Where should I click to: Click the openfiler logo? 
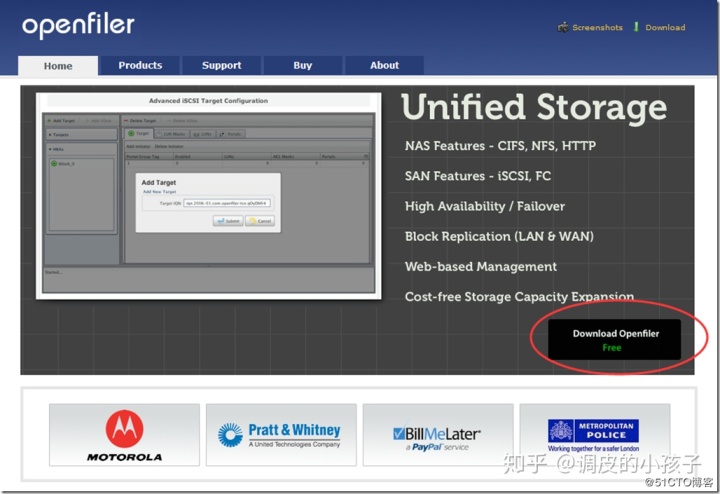point(79,26)
